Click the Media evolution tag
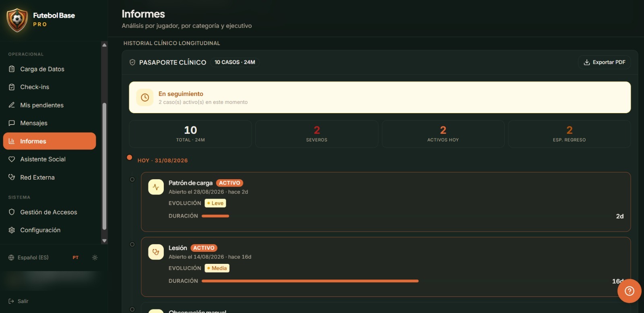 coord(217,268)
